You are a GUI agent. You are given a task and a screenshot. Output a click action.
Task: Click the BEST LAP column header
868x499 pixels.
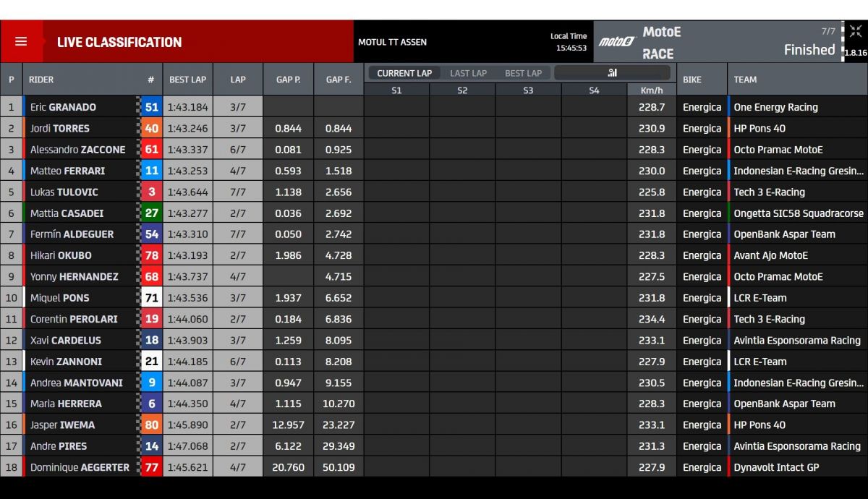[x=188, y=80]
